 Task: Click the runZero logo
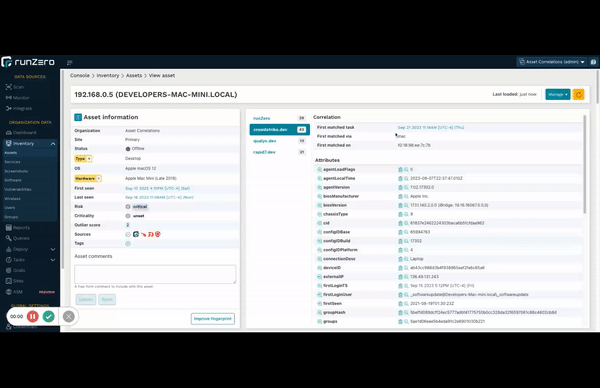28,62
